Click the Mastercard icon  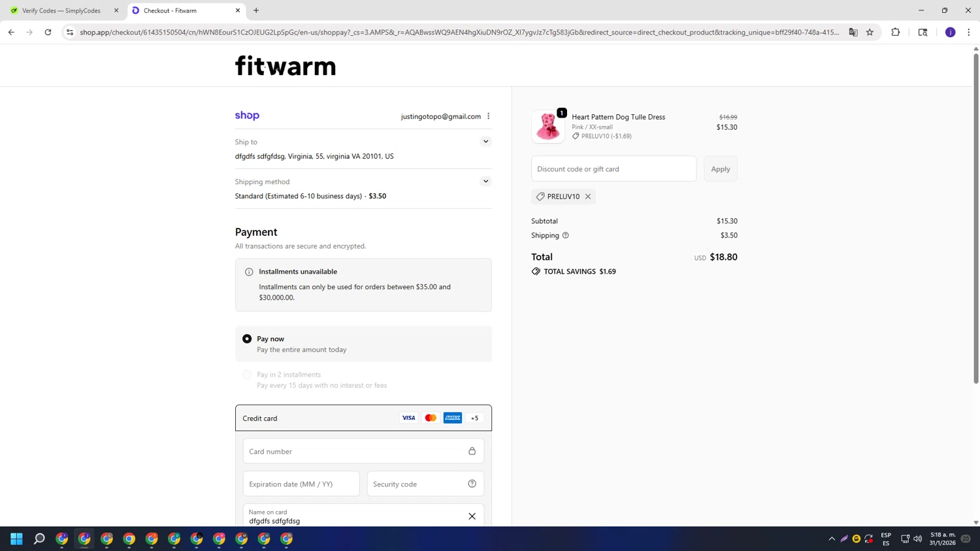pos(431,418)
